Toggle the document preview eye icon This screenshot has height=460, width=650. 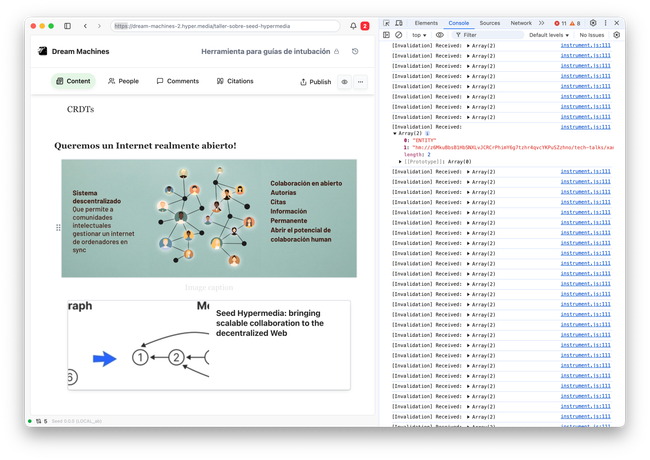[x=345, y=82]
